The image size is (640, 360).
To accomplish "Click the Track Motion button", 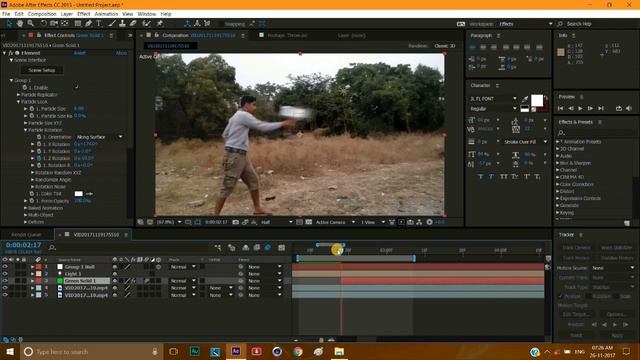I will coord(576,258).
